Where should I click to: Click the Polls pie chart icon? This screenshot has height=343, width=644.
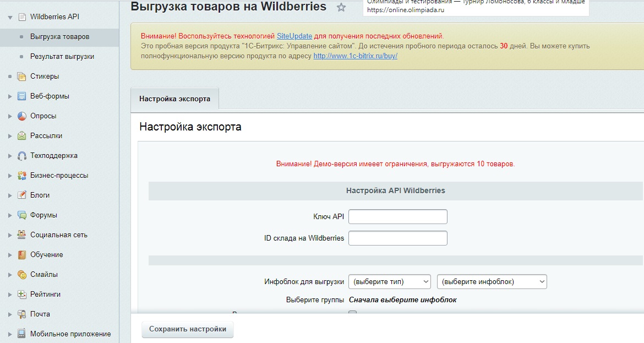22,116
